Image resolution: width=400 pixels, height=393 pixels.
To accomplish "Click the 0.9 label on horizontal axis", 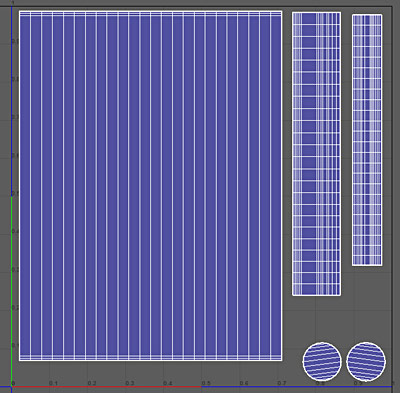I will [x=358, y=383].
